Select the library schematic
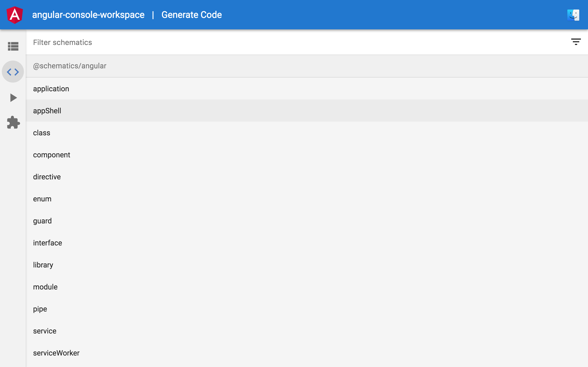The image size is (588, 367). click(43, 265)
